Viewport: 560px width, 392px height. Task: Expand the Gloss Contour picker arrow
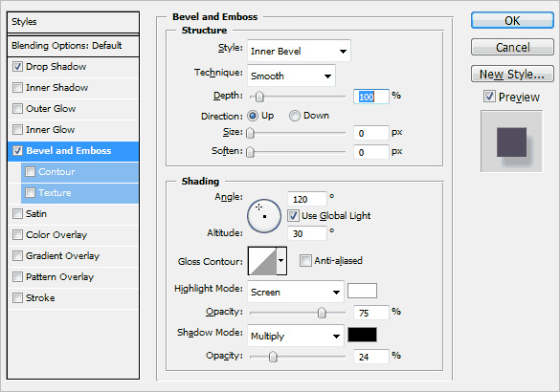[x=281, y=261]
